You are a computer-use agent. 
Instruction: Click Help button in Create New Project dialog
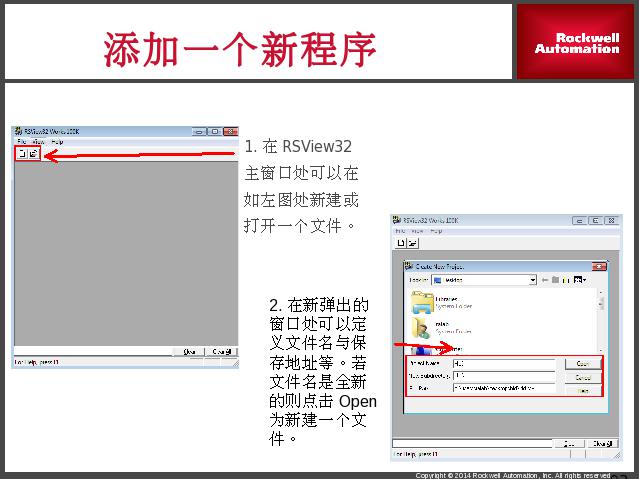(x=582, y=391)
